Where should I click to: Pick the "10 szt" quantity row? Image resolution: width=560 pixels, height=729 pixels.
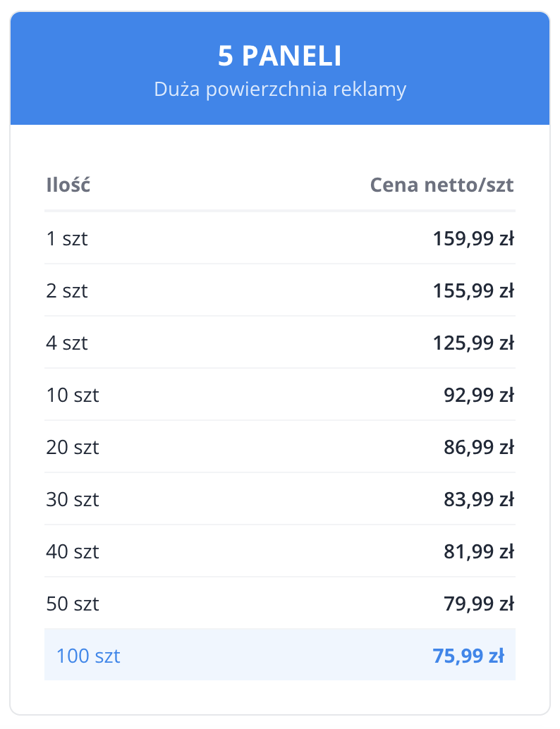(73, 396)
